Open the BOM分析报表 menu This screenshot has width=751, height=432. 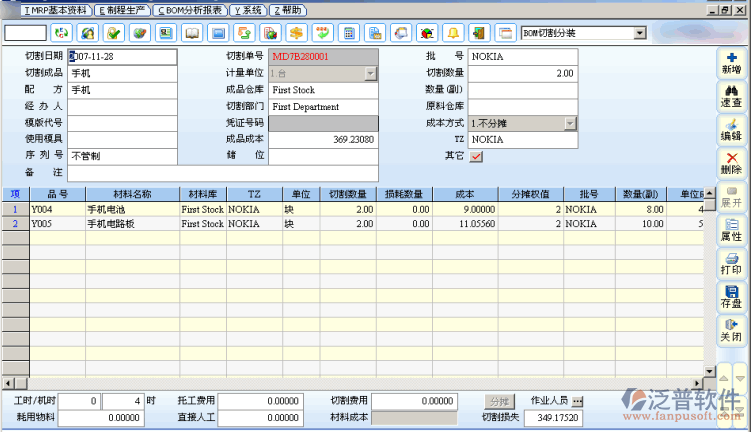187,9
